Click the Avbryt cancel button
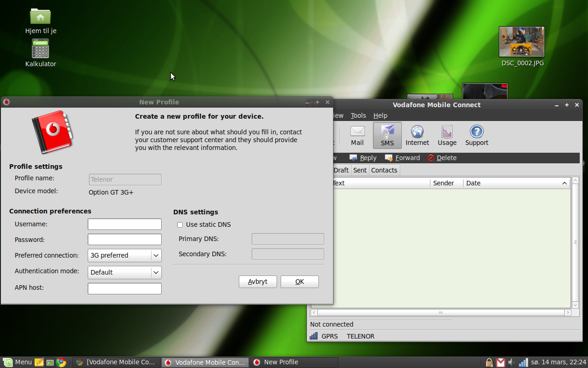Image resolution: width=588 pixels, height=368 pixels. [x=258, y=282]
